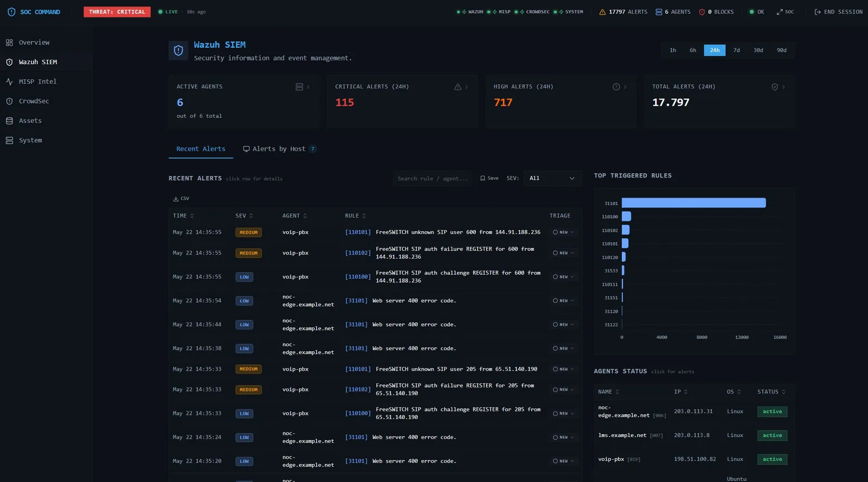This screenshot has height=482, width=868.
Task: Export alerts with CSV button
Action: coord(181,199)
